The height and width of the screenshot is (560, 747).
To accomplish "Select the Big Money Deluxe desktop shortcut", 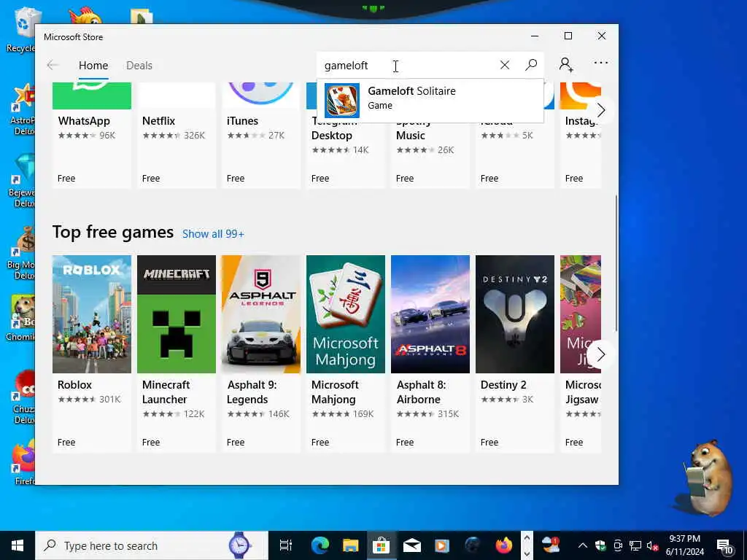I will [x=22, y=254].
